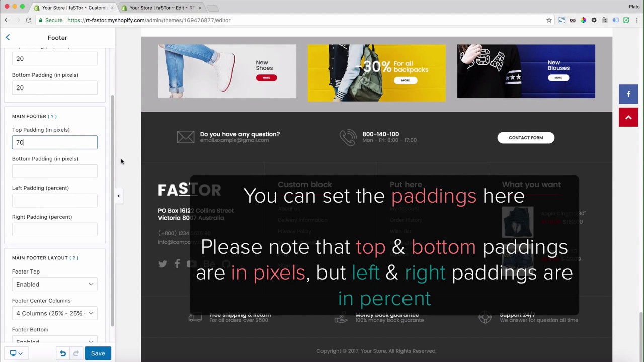Open a new browser tab
Screen dimensions: 644x362
[x=213, y=8]
